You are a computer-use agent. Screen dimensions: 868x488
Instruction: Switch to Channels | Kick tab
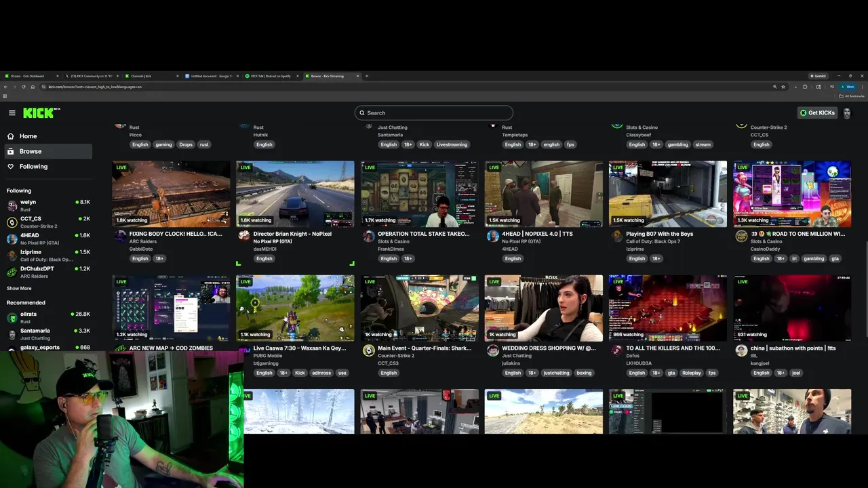151,76
